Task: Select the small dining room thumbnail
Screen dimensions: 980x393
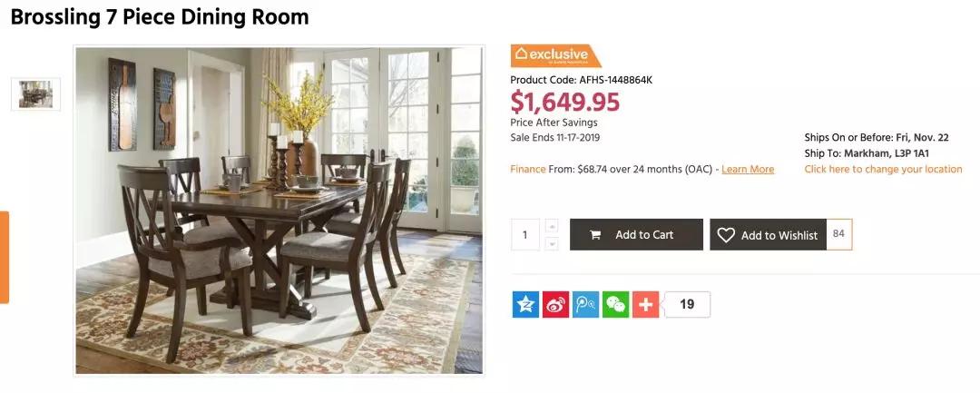Action: pyautogui.click(x=35, y=94)
